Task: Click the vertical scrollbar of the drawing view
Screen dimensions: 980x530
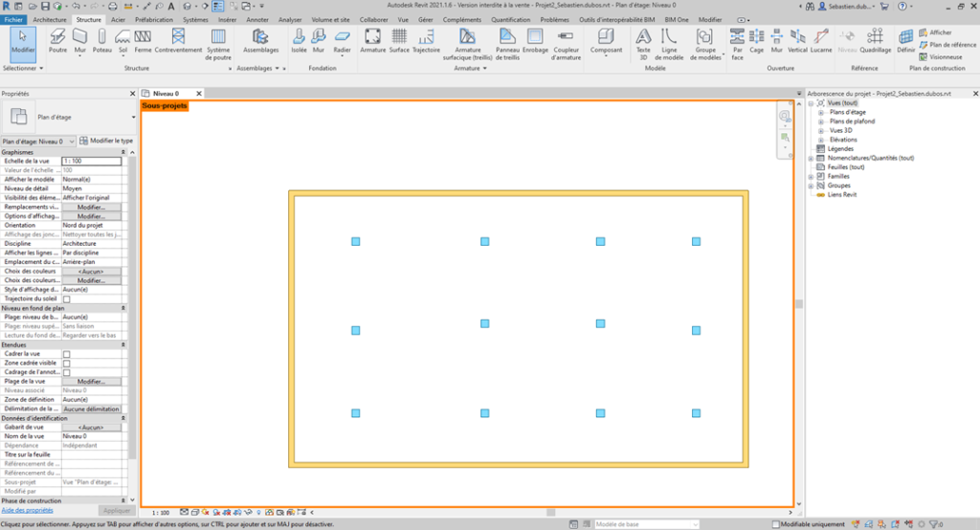Action: 799,304
